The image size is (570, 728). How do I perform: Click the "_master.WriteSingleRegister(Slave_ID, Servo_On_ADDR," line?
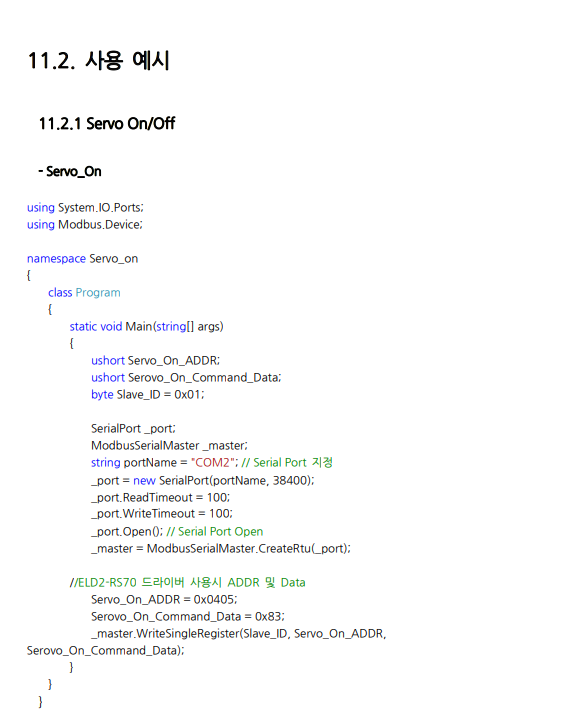pyautogui.click(x=239, y=634)
